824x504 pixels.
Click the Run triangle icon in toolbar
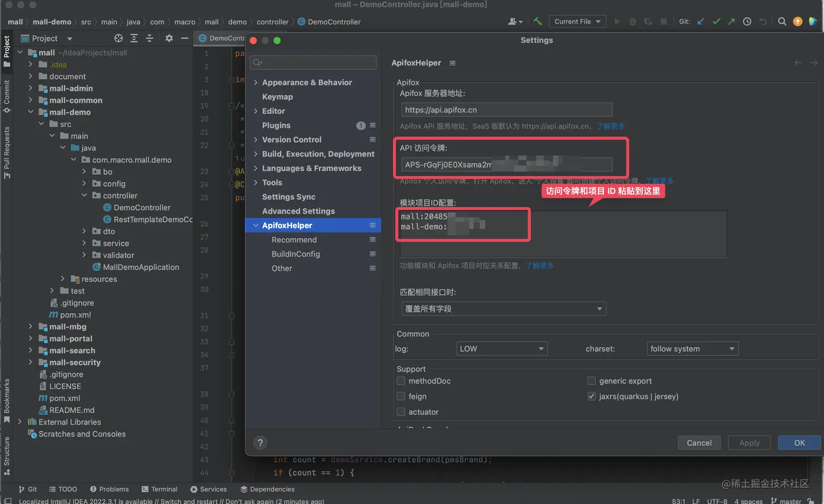click(x=617, y=22)
